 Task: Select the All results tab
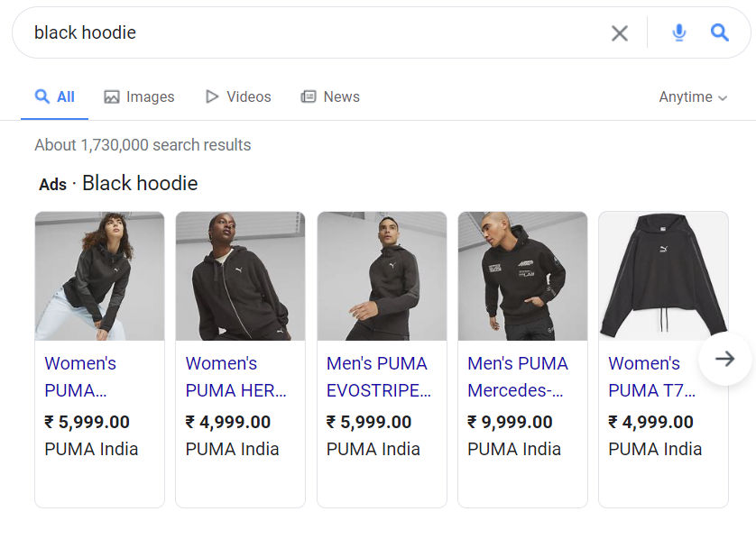tap(54, 96)
